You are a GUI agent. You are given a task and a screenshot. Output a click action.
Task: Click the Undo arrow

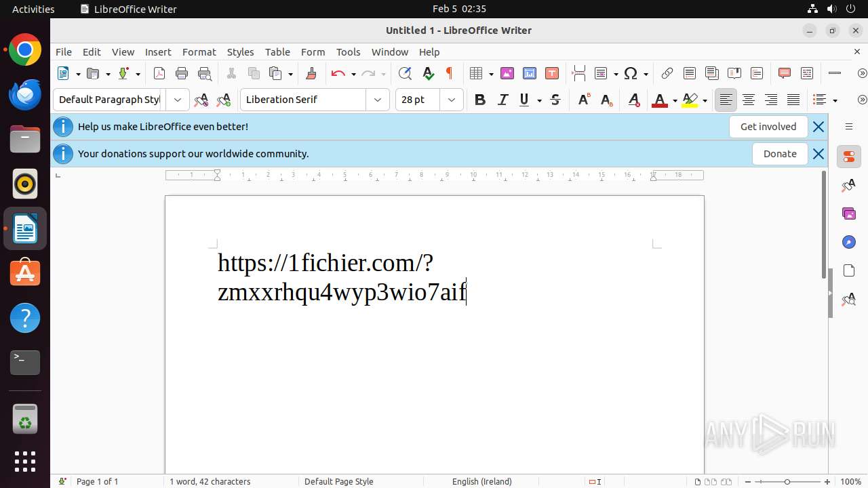338,73
